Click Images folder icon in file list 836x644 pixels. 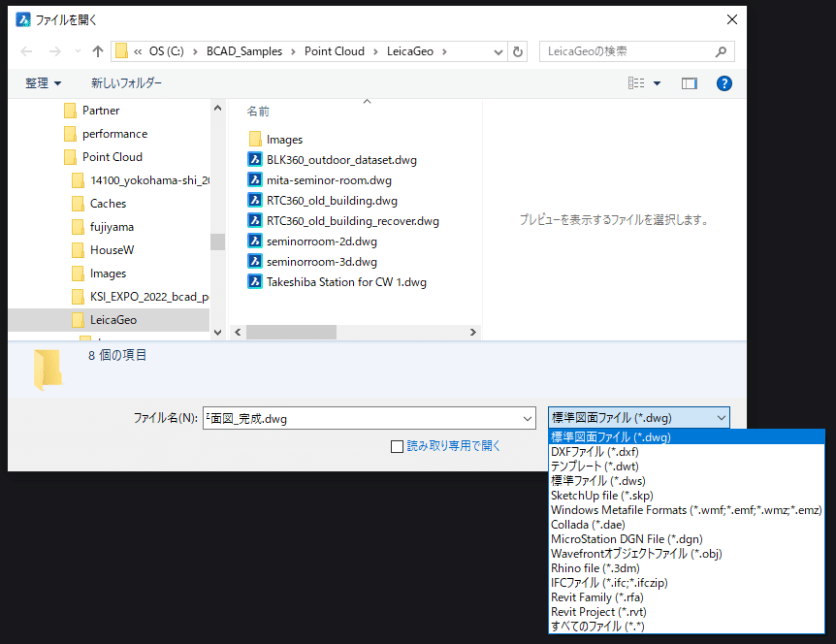255,139
